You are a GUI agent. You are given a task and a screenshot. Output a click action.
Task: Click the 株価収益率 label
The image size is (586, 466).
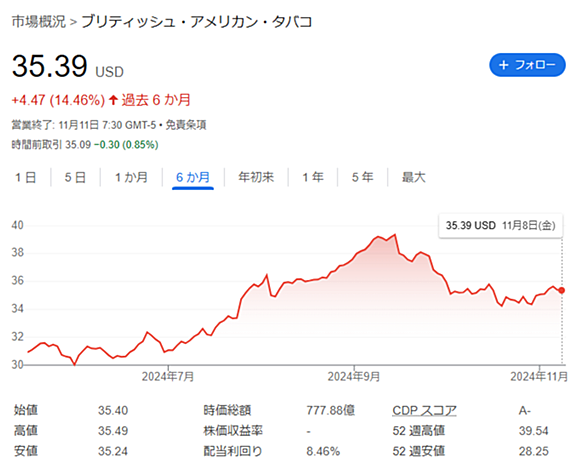(x=233, y=430)
